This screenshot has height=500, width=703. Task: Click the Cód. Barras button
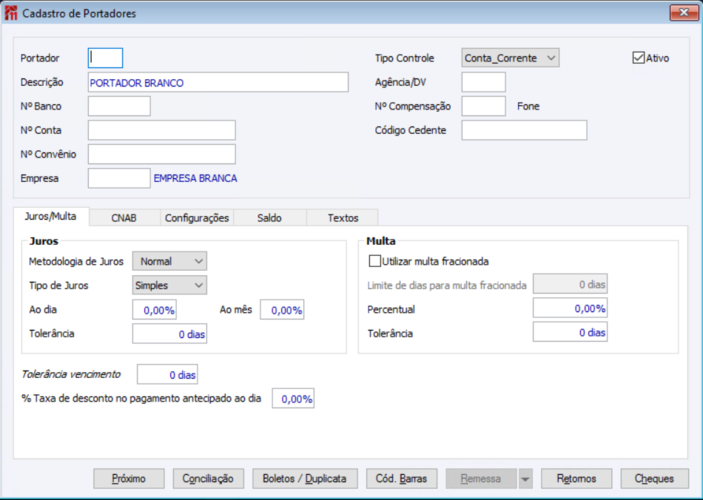click(402, 479)
